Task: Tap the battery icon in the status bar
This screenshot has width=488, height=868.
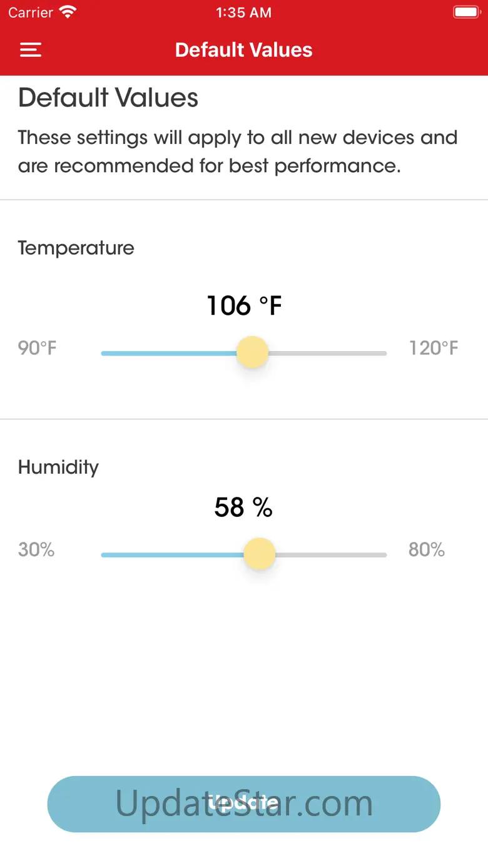Action: point(466,12)
